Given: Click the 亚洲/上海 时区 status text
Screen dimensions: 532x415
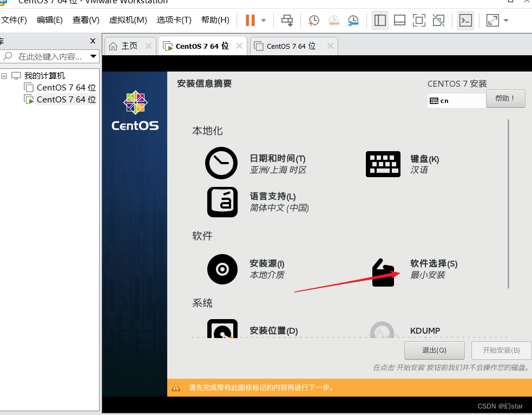Looking at the screenshot, I should click(278, 170).
